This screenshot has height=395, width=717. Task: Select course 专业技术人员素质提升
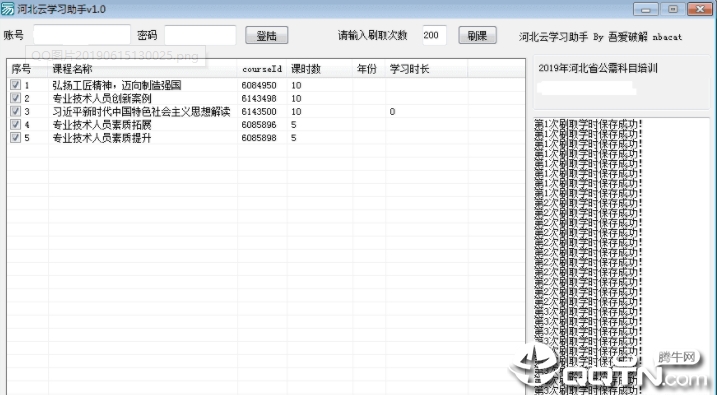102,138
